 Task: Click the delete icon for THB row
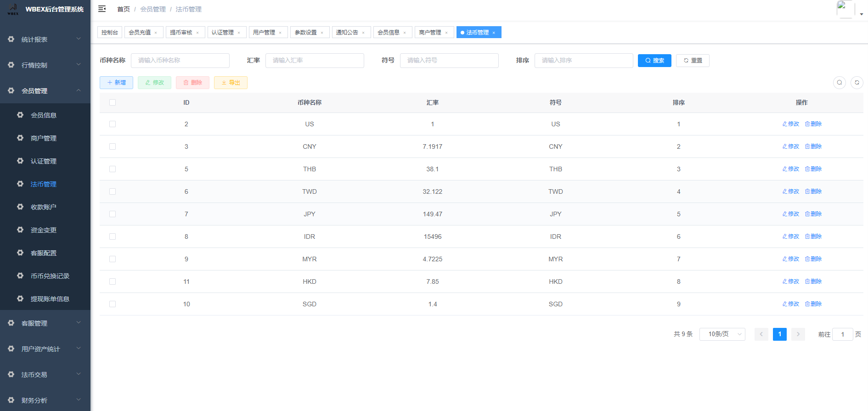[x=813, y=169]
